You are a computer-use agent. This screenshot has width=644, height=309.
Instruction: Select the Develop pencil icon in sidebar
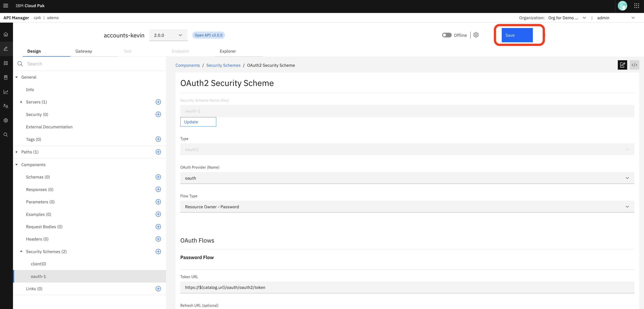click(x=6, y=48)
